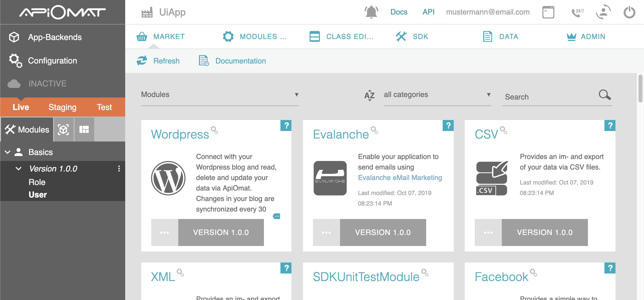This screenshot has height=300, width=644.
Task: Click gears icon next to Wordpress title
Action: click(x=214, y=130)
